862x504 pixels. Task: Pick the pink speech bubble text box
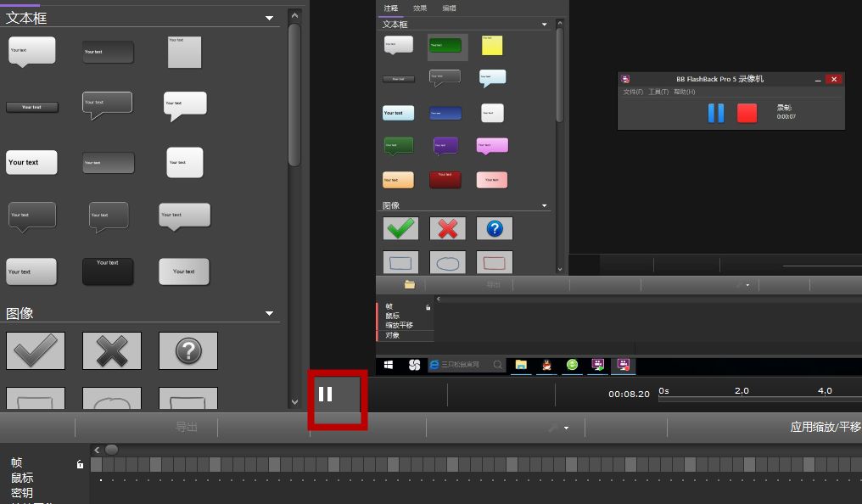pos(492,146)
